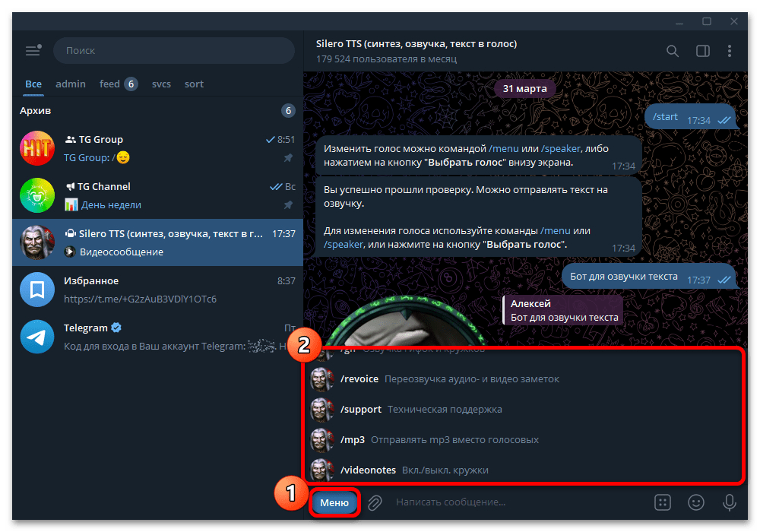The image size is (760, 532).
Task: Click the sent /start message bubble
Action: 692,117
